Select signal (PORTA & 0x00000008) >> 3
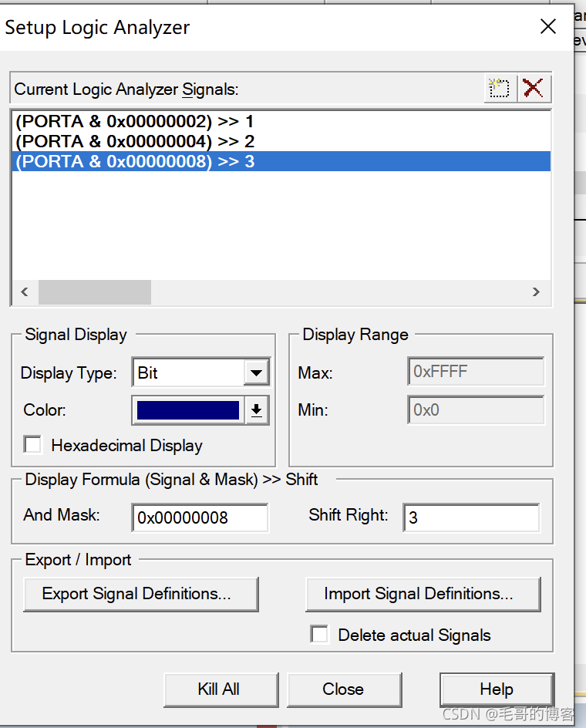The width and height of the screenshot is (586, 728). click(x=281, y=162)
